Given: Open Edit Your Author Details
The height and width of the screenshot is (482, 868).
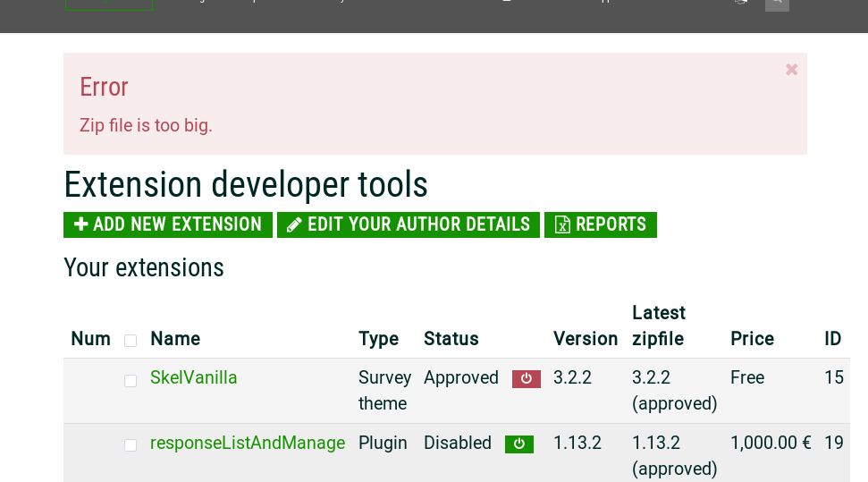Looking at the screenshot, I should [x=409, y=224].
